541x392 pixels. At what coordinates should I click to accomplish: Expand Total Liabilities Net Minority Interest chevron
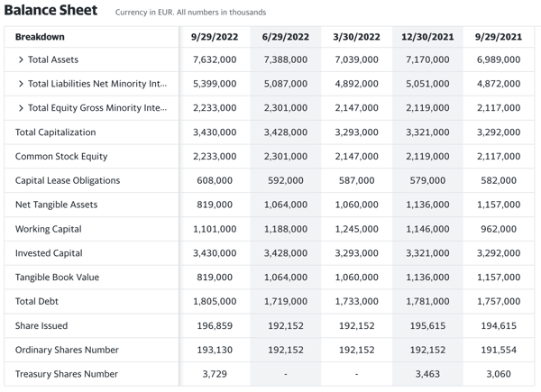(21, 84)
